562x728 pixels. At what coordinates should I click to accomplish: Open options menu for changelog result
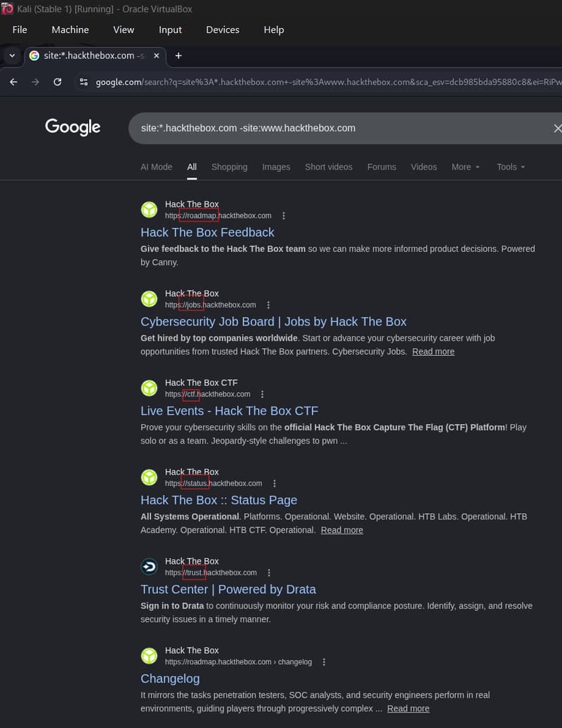tap(324, 662)
